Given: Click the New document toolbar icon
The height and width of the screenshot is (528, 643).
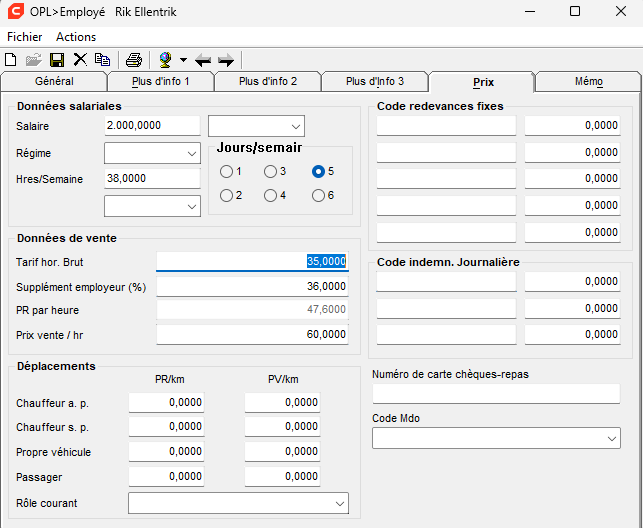Looking at the screenshot, I should [11, 60].
